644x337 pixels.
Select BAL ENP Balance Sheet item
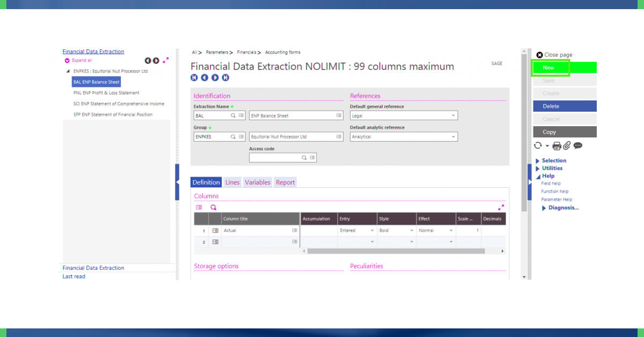[96, 82]
